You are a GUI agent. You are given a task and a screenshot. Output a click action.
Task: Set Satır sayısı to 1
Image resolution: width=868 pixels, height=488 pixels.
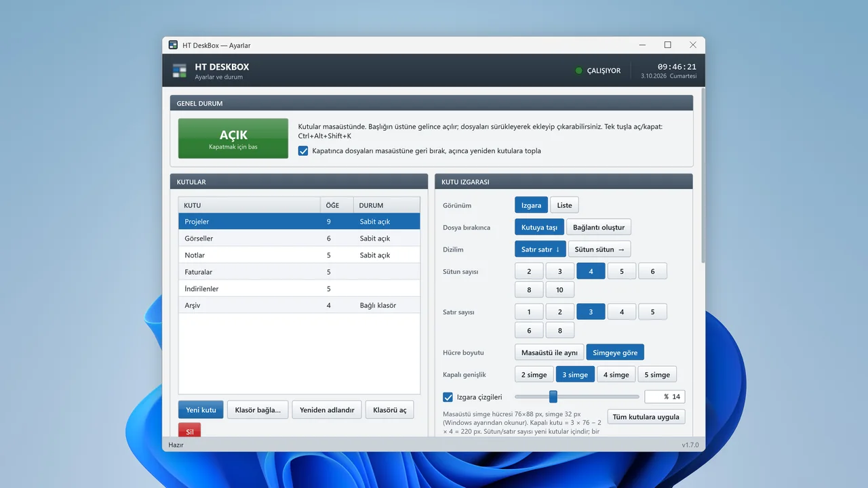(529, 312)
